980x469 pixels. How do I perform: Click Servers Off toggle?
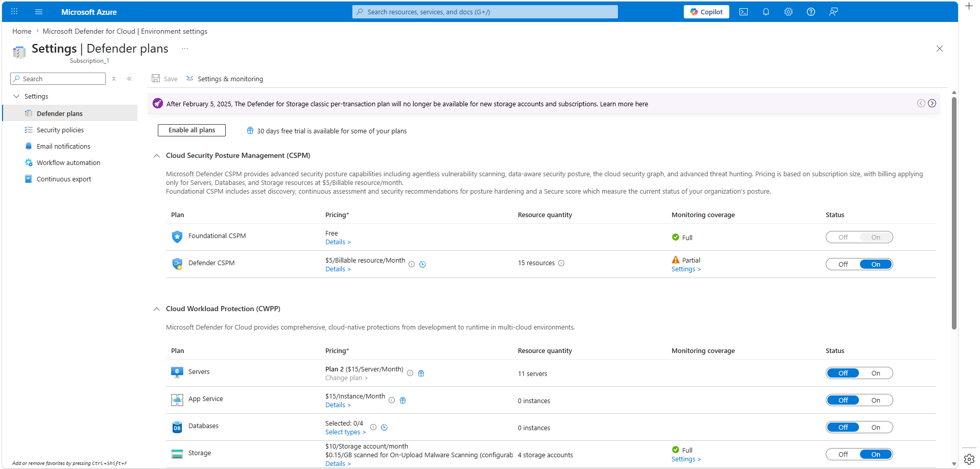(x=843, y=373)
